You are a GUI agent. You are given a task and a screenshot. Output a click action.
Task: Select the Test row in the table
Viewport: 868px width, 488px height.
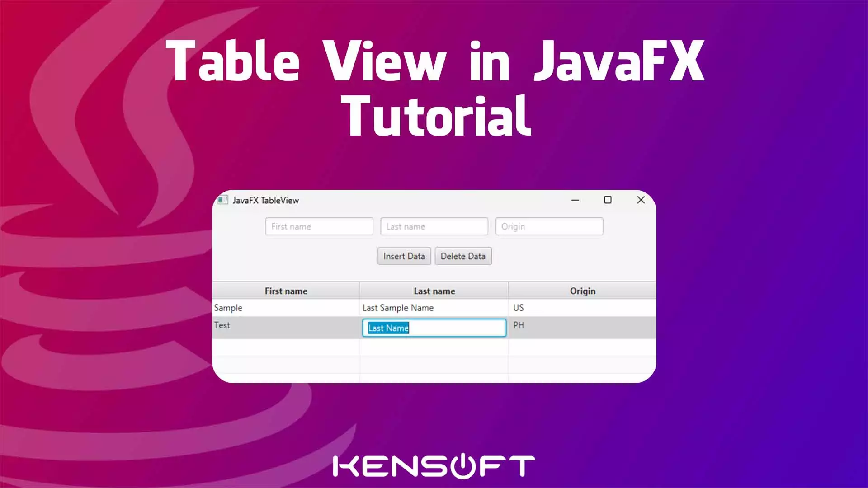pos(286,325)
